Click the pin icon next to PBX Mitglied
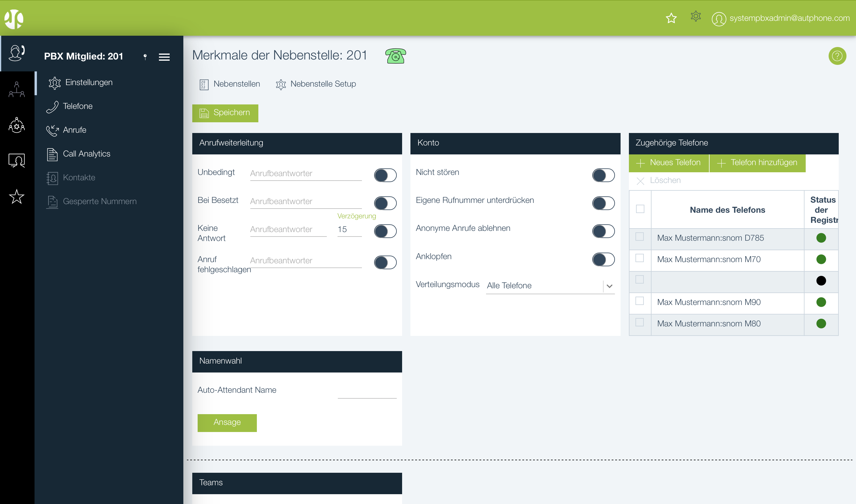 [x=145, y=57]
